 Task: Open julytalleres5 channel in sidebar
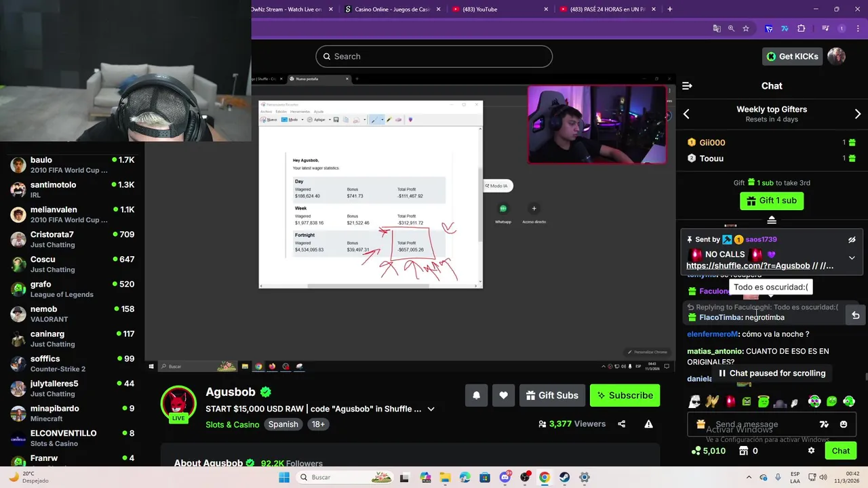(72, 388)
